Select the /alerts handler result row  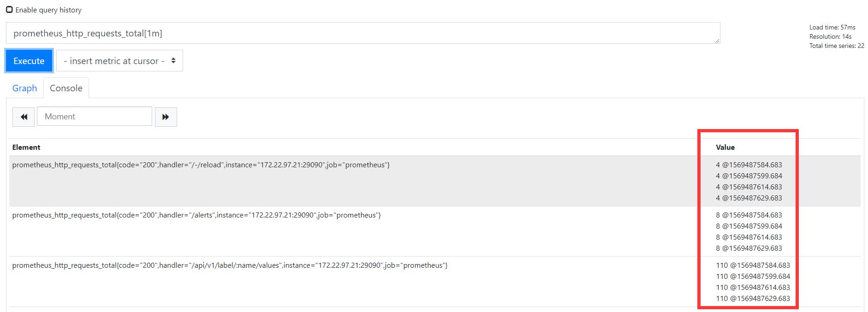coord(196,215)
